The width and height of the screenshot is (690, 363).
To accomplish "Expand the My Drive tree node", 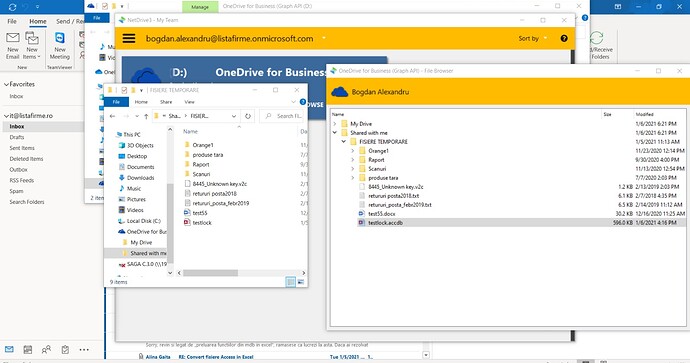I will (x=335, y=124).
